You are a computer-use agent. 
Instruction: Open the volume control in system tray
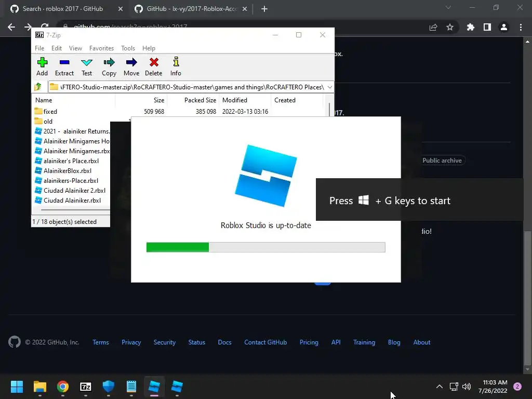467,387
